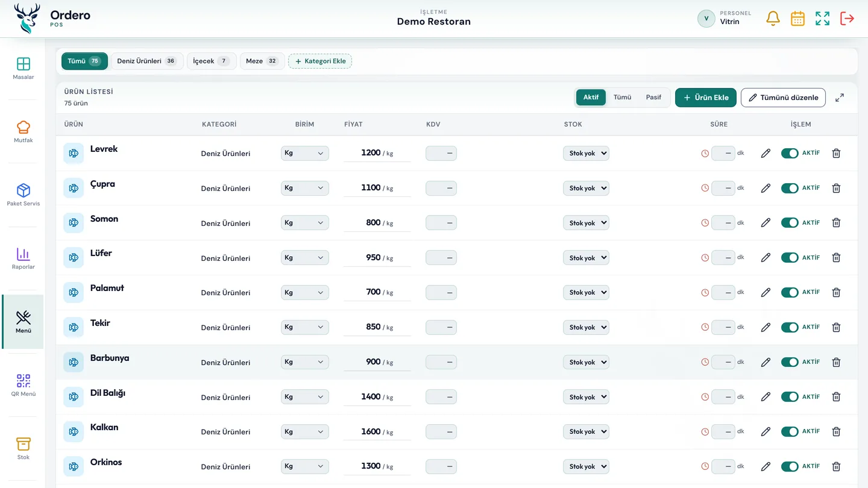Open the stock dropdown for Kalkan
This screenshot has width=868, height=488.
[x=586, y=431]
